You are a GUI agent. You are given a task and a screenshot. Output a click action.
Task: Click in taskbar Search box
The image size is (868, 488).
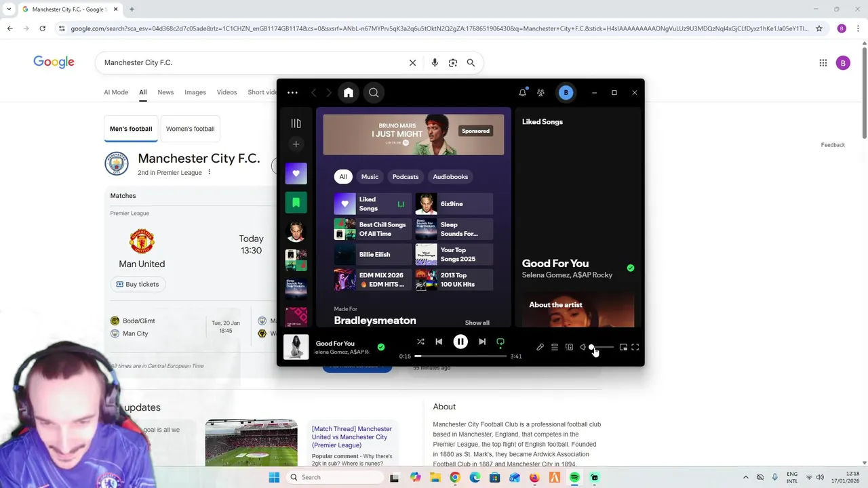(x=334, y=477)
